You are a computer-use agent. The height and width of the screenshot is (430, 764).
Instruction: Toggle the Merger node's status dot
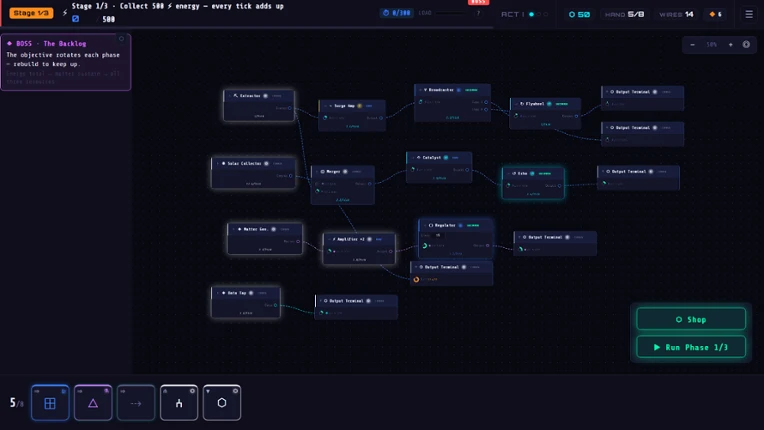click(x=345, y=171)
